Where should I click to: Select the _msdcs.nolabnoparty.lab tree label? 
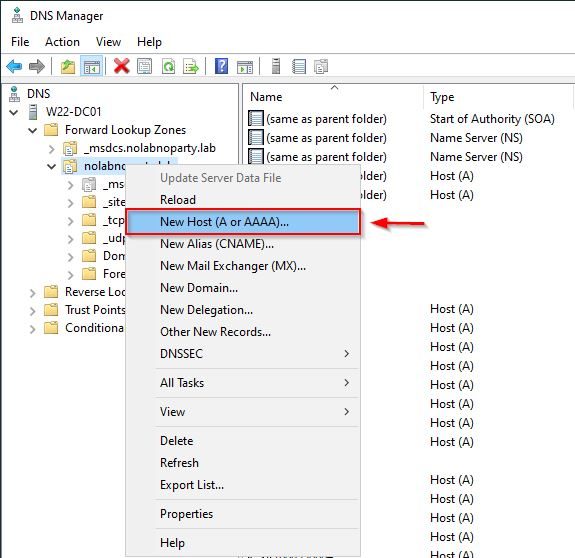(150, 148)
